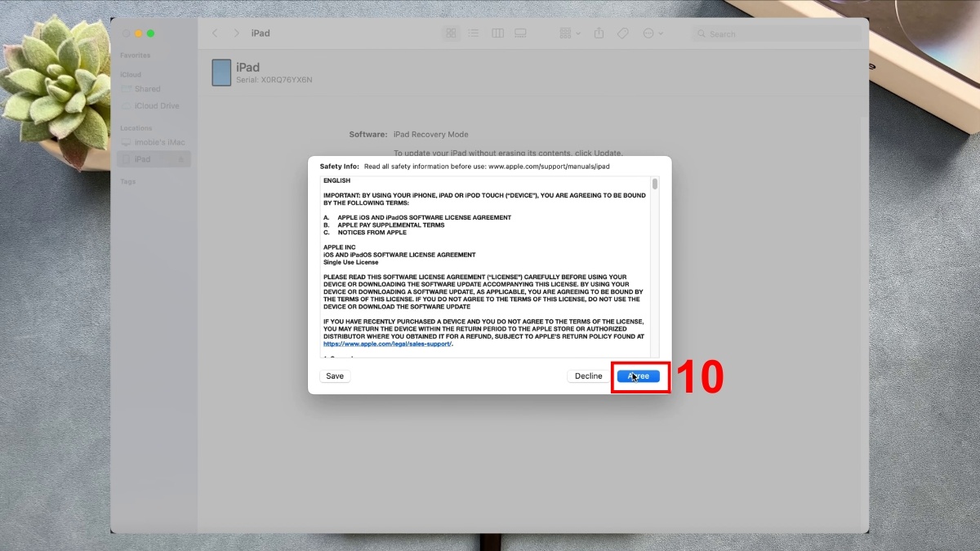Image resolution: width=980 pixels, height=551 pixels.
Task: Click the Agree button
Action: pyautogui.click(x=638, y=376)
